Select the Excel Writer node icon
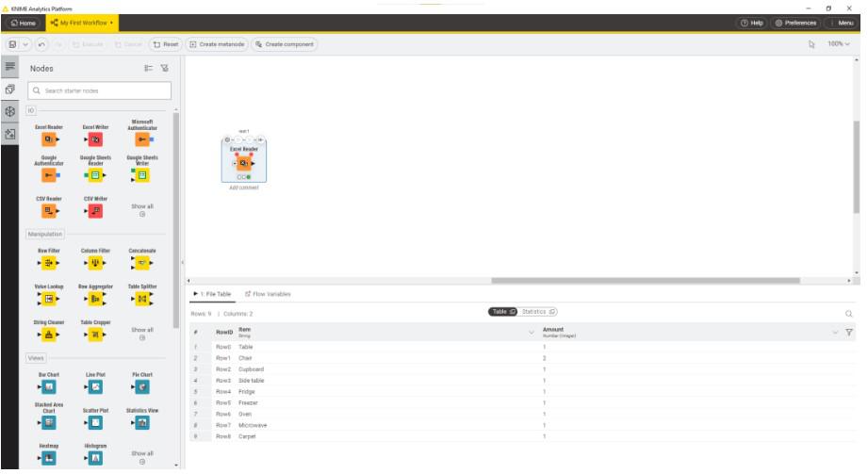Image resolution: width=868 pixels, height=474 pixels. pyautogui.click(x=95, y=139)
